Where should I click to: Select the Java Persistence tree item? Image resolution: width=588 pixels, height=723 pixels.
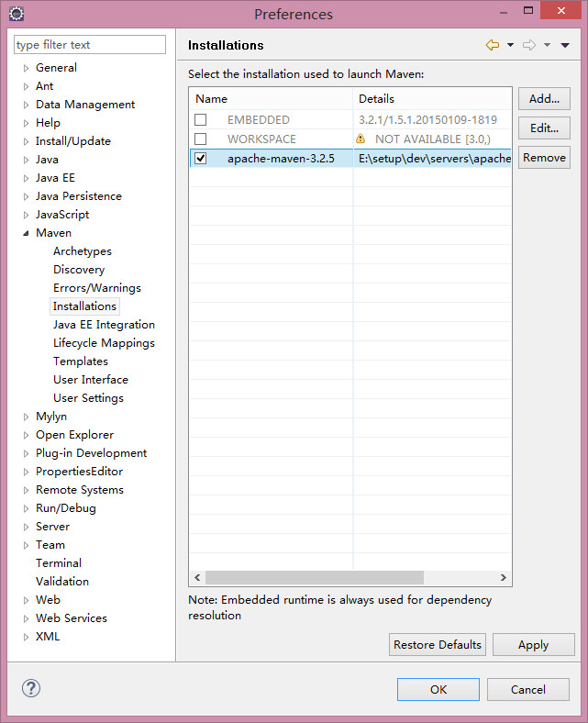tap(79, 196)
